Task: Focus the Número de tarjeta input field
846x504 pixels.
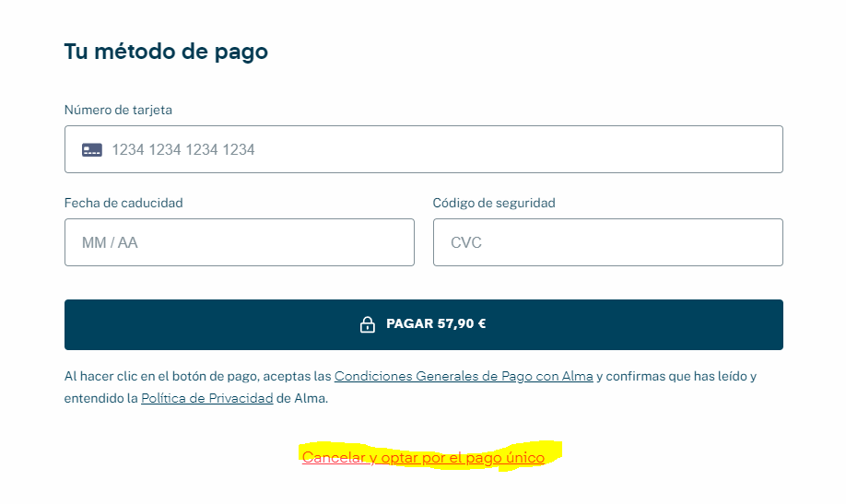Action: coord(424,149)
